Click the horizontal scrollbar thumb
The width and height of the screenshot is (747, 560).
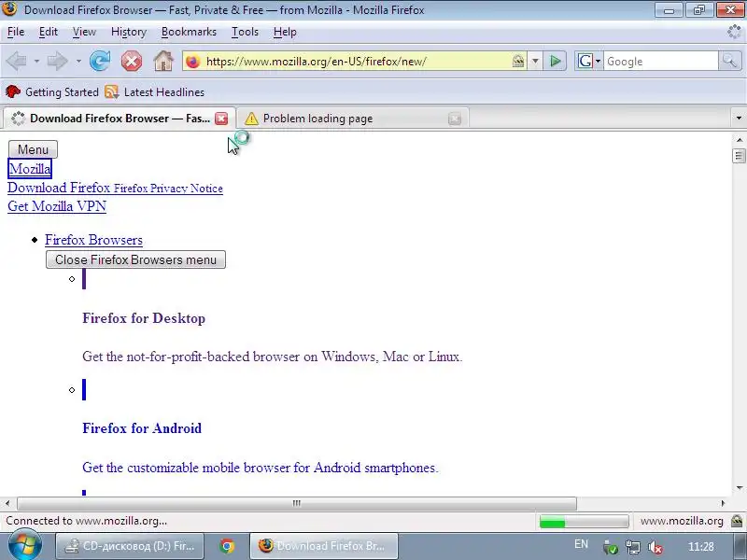(x=297, y=503)
